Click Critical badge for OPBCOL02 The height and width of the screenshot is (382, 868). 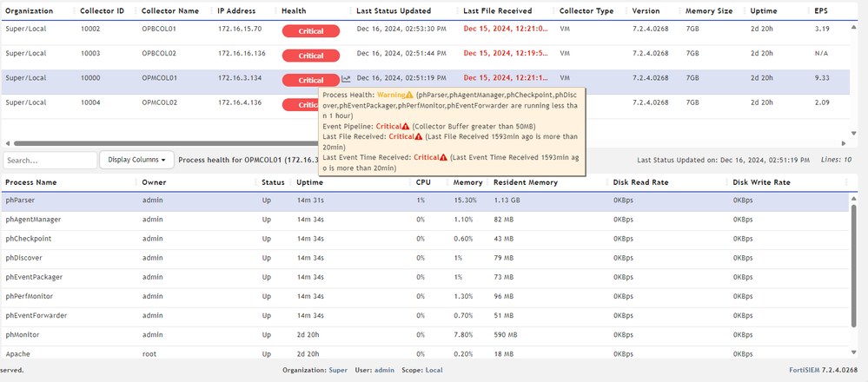click(x=310, y=56)
